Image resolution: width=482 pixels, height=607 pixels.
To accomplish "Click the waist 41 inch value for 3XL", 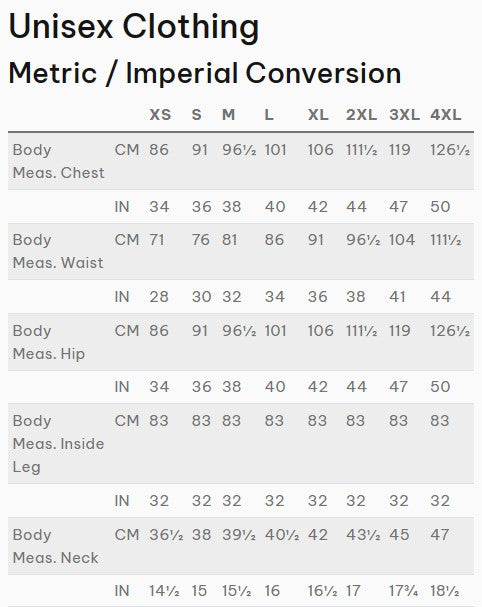I will [x=397, y=297].
